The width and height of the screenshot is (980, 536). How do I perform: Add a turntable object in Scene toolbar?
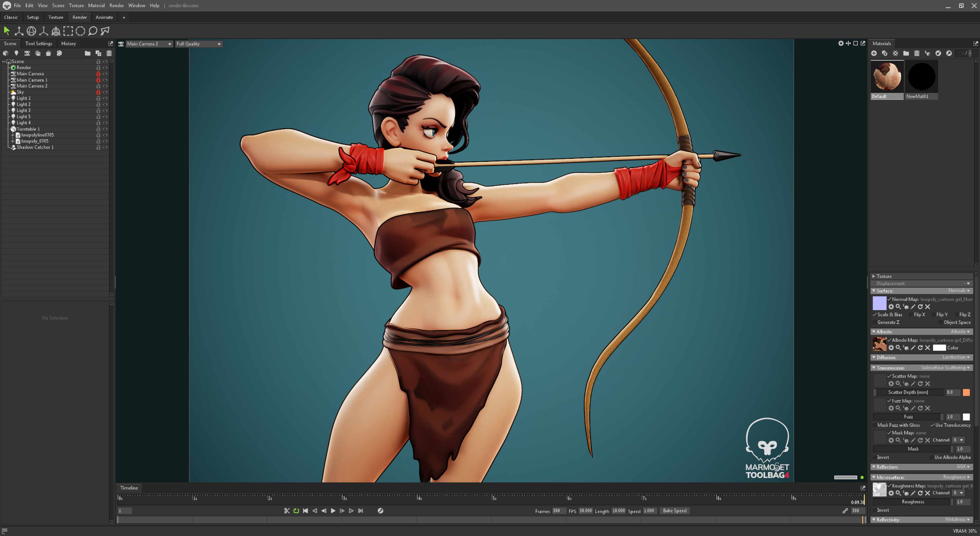(48, 53)
